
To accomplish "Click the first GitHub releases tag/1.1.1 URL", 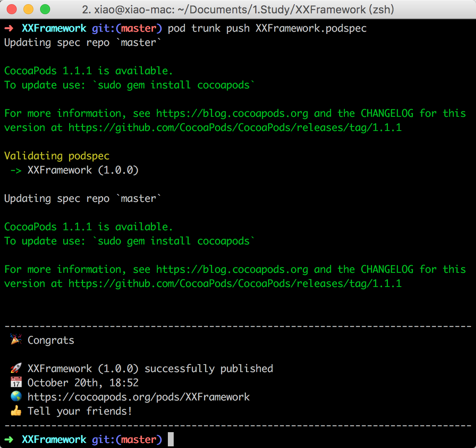I will 235,127.
